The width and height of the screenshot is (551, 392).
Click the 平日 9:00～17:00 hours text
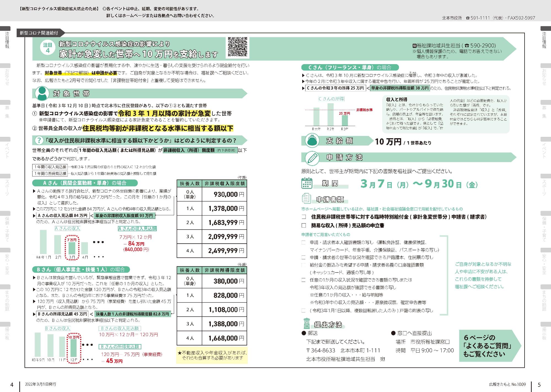click(x=432, y=350)
